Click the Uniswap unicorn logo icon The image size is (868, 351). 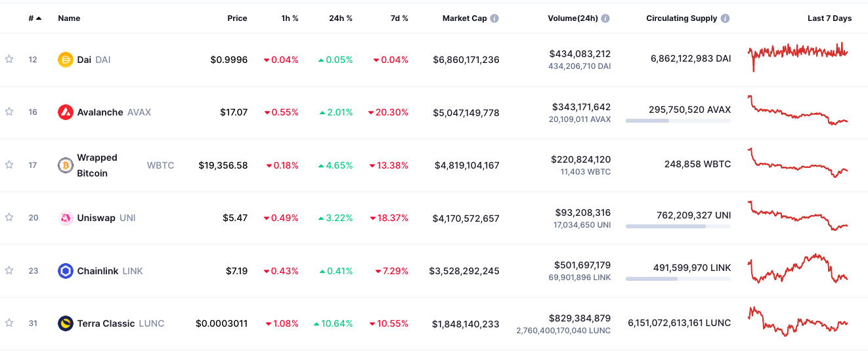[66, 218]
